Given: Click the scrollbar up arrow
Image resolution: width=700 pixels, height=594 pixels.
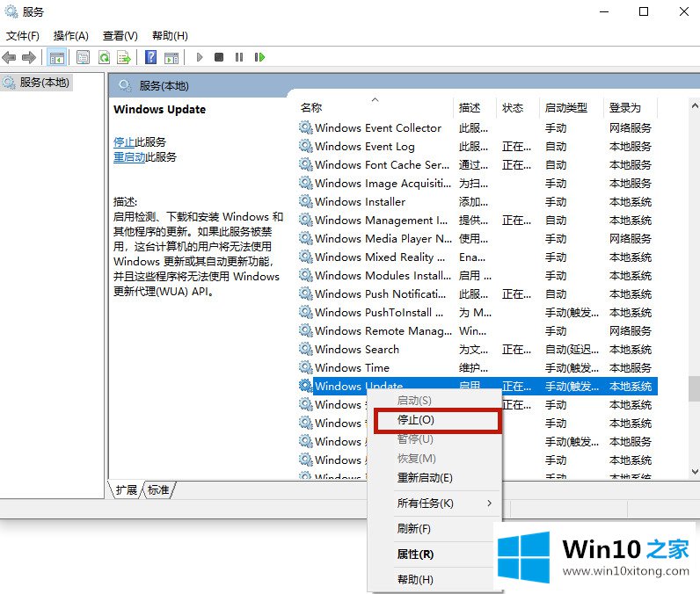Looking at the screenshot, I should 694,105.
